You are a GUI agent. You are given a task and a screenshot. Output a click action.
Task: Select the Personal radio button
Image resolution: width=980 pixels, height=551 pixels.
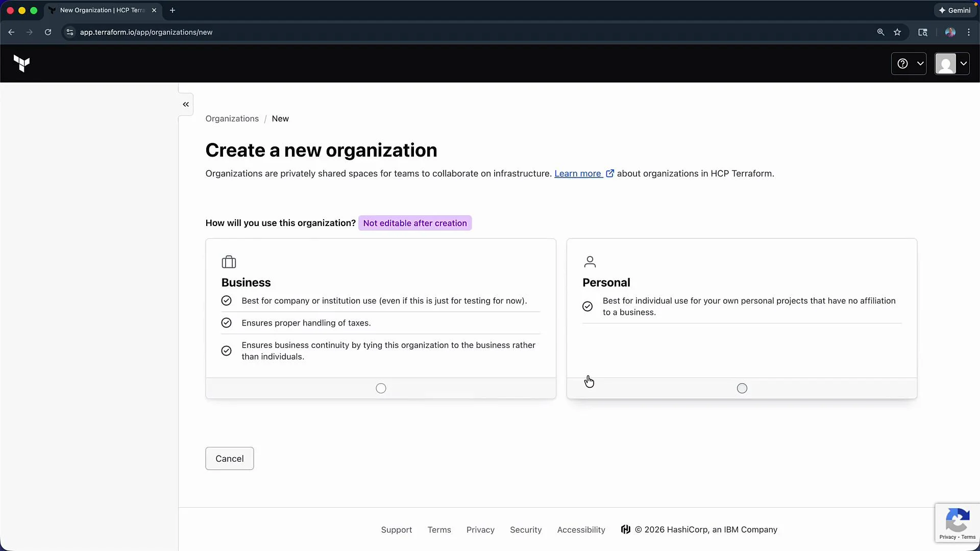pyautogui.click(x=742, y=388)
